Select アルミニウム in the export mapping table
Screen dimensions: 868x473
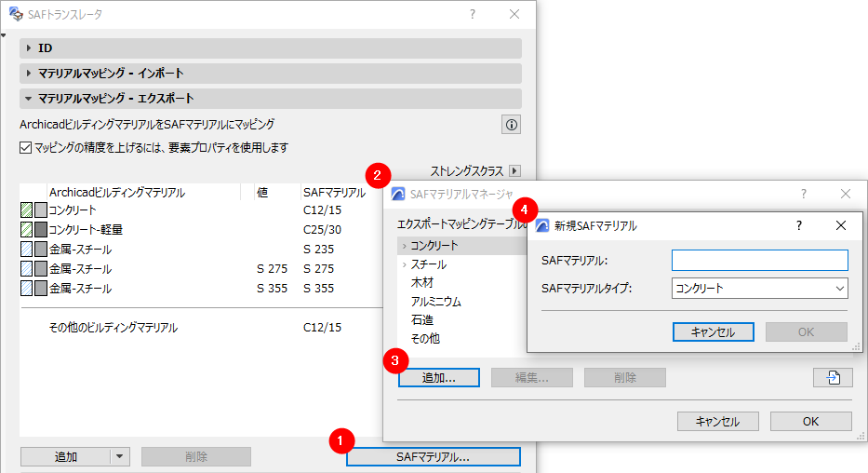435,302
